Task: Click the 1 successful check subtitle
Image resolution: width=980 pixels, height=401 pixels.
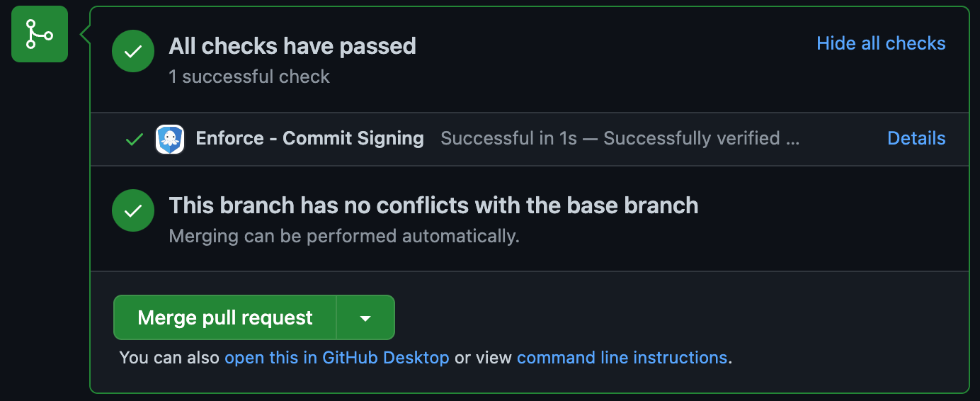Action: (249, 77)
